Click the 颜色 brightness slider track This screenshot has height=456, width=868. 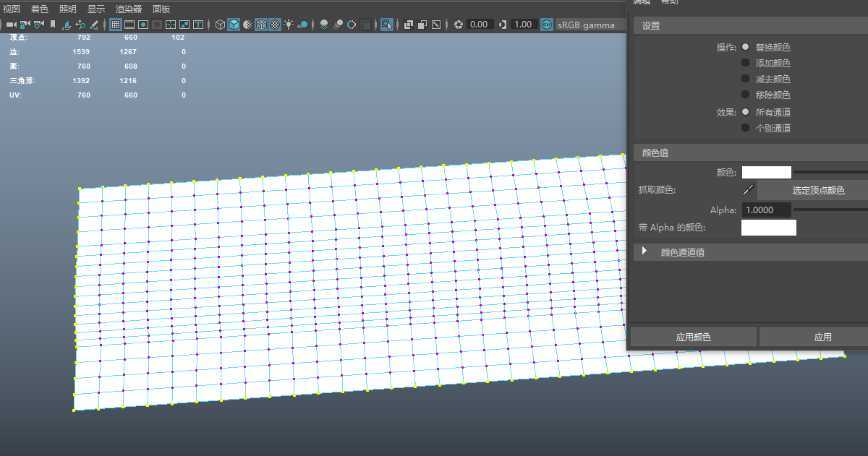tap(831, 172)
